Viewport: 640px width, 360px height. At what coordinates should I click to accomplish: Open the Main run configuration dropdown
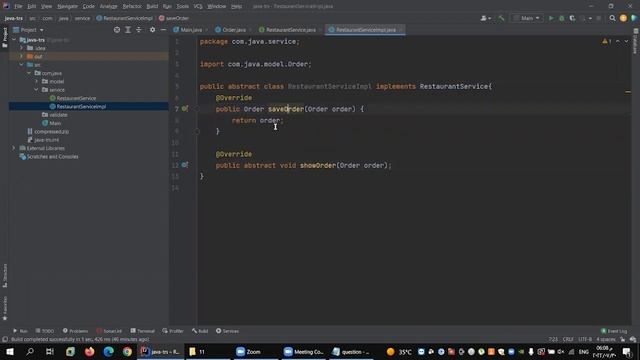coord(527,18)
